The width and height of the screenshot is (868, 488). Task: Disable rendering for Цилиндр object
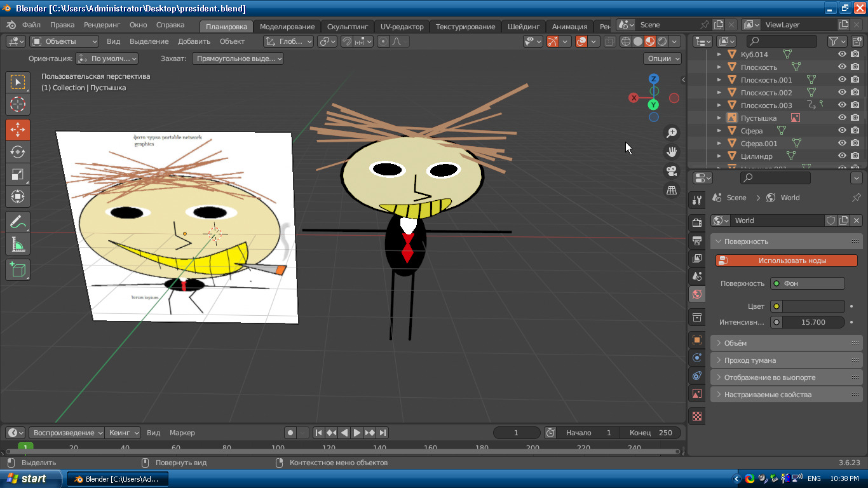[855, 156]
